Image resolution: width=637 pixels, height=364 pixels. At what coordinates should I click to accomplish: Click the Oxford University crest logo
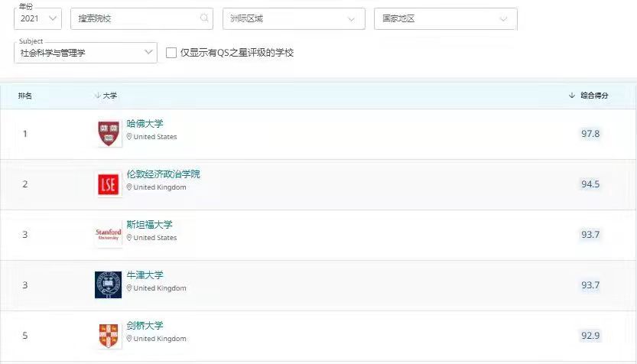click(x=108, y=284)
